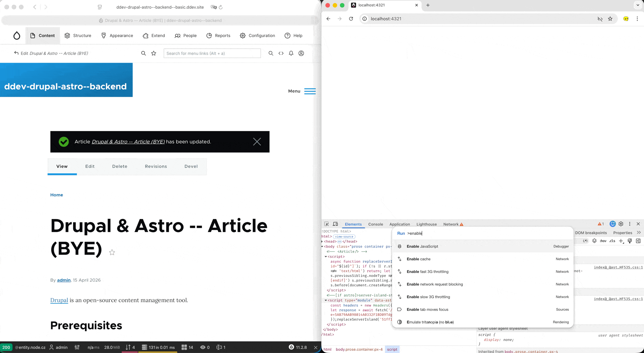
Task: Show the CSS layers view icon
Action: [594, 241]
